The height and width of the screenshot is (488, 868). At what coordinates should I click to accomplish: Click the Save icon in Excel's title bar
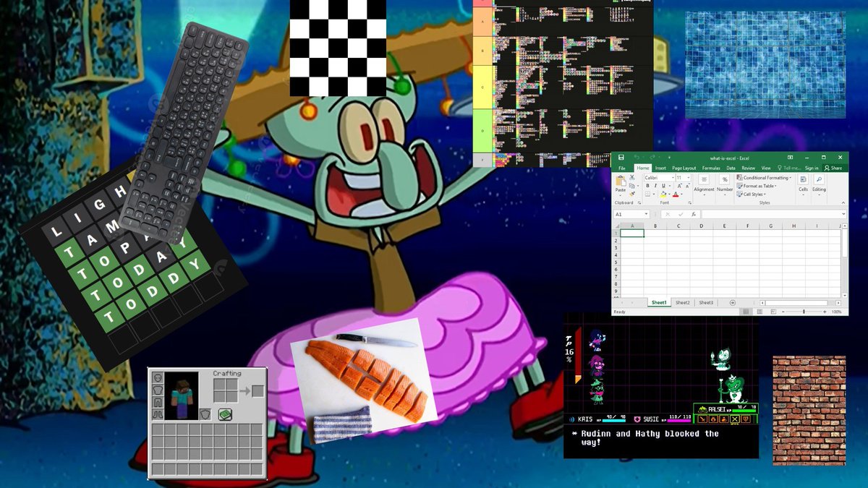pyautogui.click(x=621, y=157)
